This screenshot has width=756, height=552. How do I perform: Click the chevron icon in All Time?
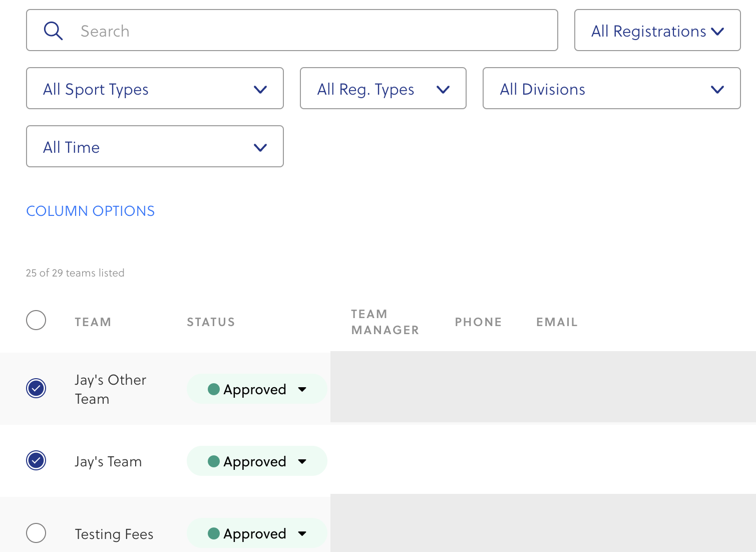[260, 148]
